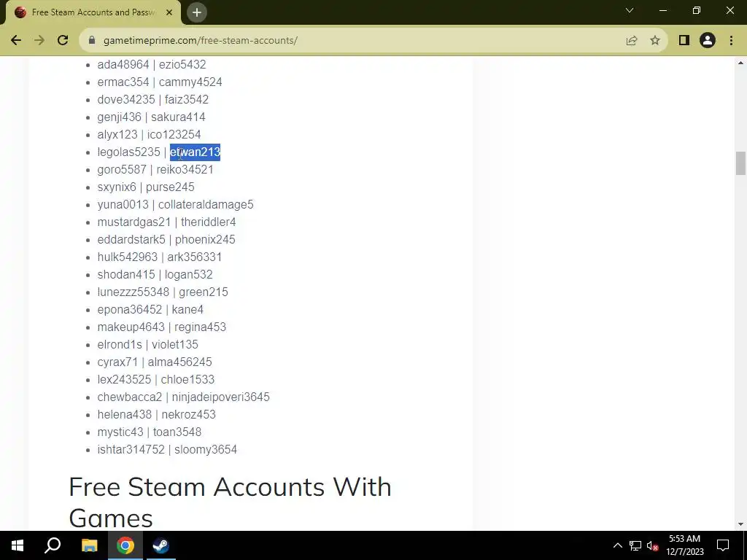Show hidden tray icons chevron
The width and height of the screenshot is (747, 560).
coord(617,545)
